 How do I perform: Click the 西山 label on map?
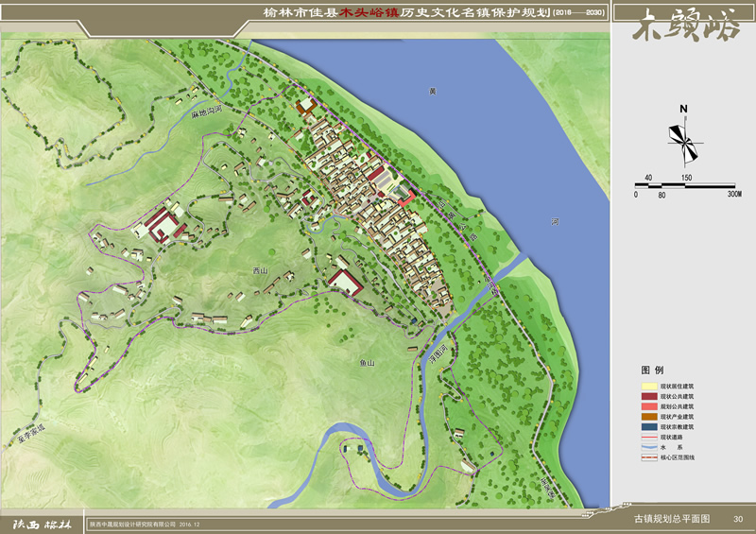click(260, 272)
